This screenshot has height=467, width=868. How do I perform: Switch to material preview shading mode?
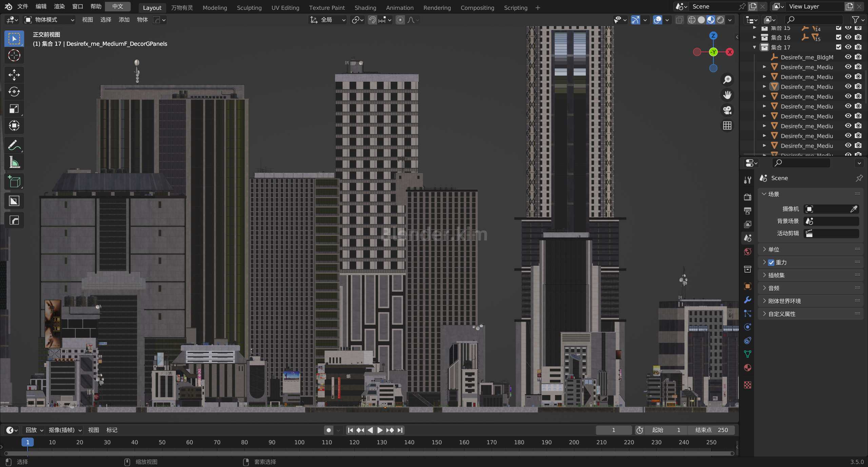(x=711, y=20)
